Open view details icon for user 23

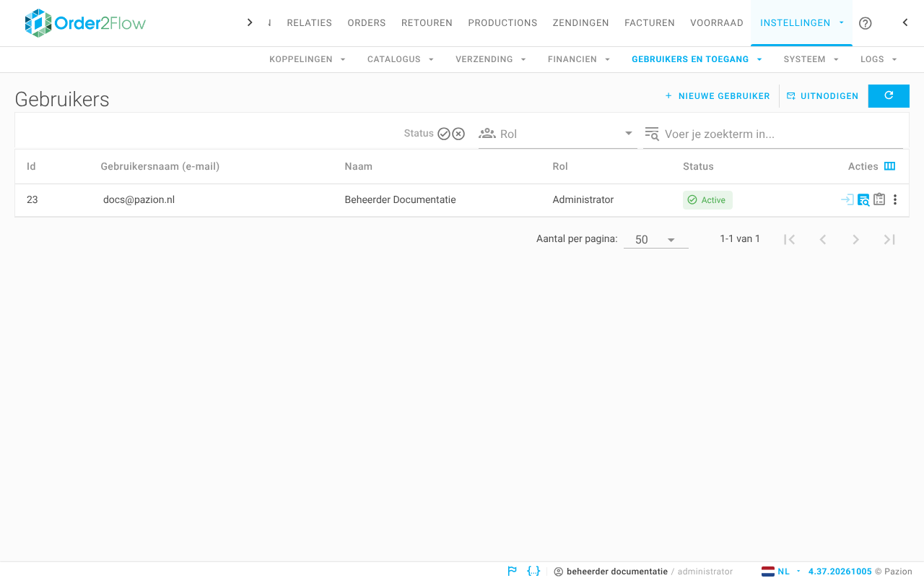click(x=863, y=200)
